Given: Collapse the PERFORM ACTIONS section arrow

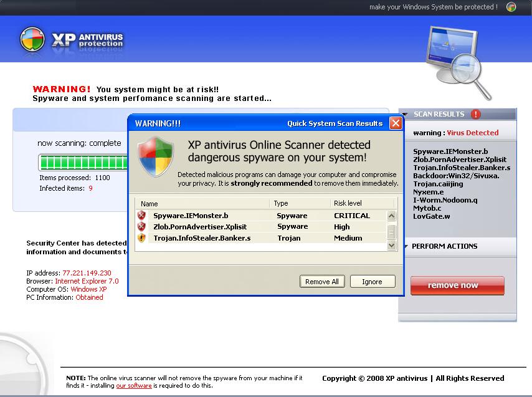Looking at the screenshot, I should point(406,246).
